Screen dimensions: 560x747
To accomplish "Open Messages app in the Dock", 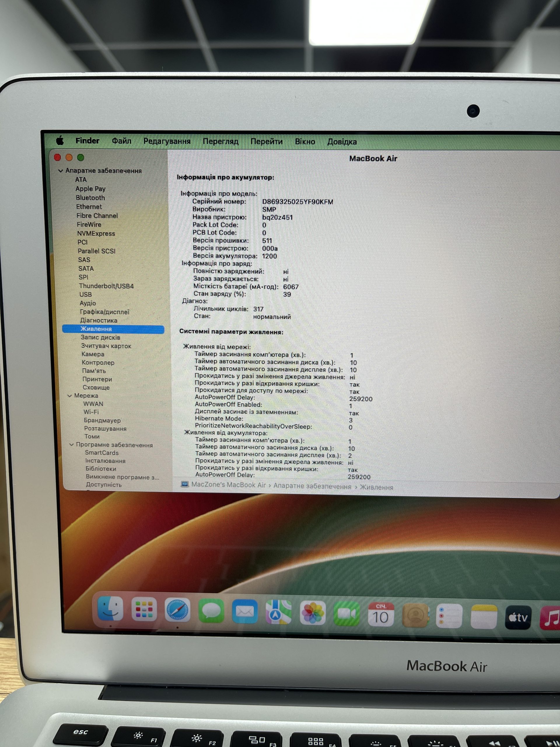I will click(211, 611).
